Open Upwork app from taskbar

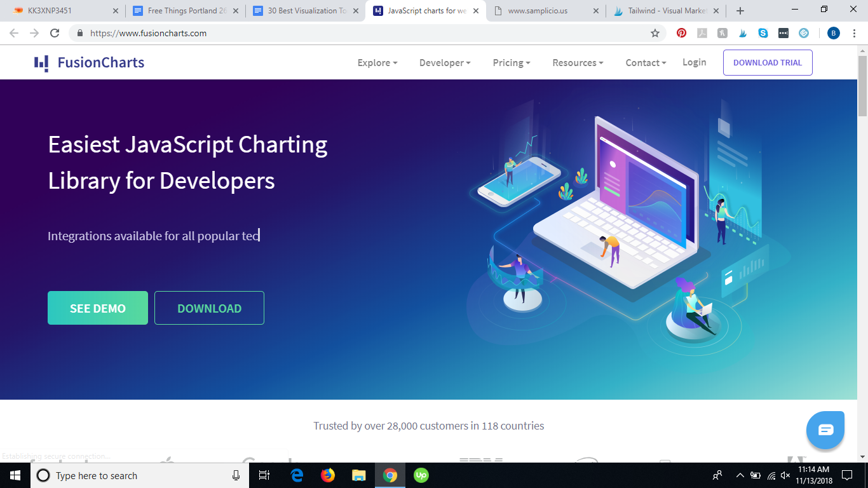(x=421, y=475)
